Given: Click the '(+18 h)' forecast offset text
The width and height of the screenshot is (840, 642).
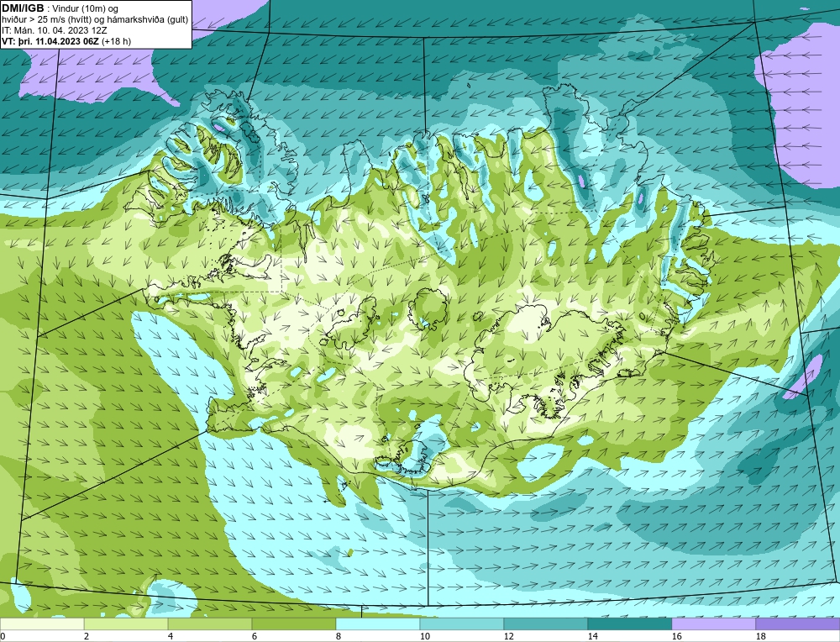Looking at the screenshot, I should (x=116, y=41).
